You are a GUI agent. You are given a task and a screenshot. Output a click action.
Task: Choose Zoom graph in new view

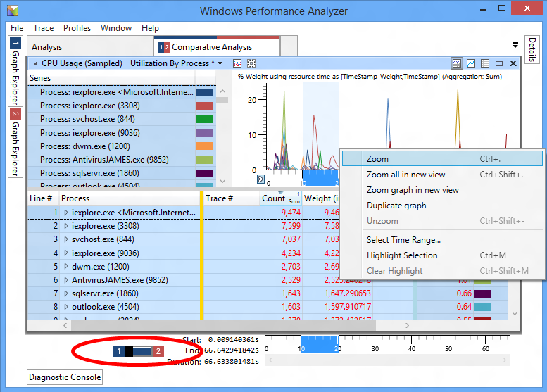click(442, 190)
